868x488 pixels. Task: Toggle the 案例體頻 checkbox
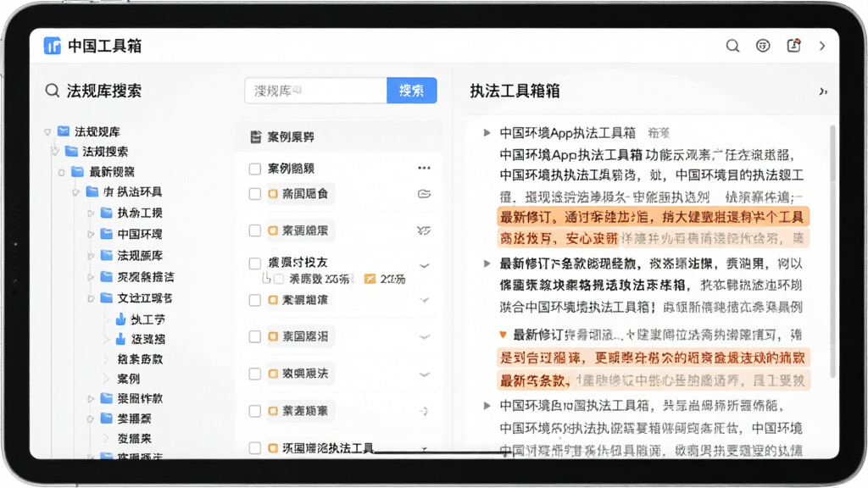click(254, 169)
